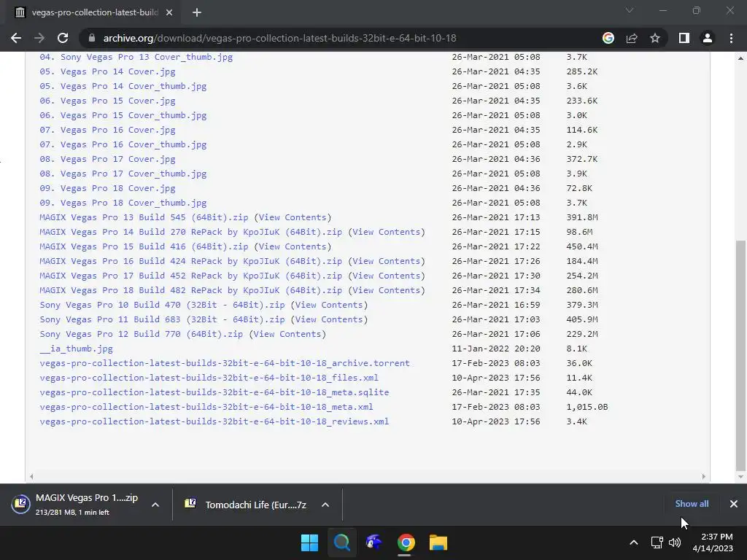Screen dimensions: 747x560
Task: Open network status tray icon
Action: point(657,542)
